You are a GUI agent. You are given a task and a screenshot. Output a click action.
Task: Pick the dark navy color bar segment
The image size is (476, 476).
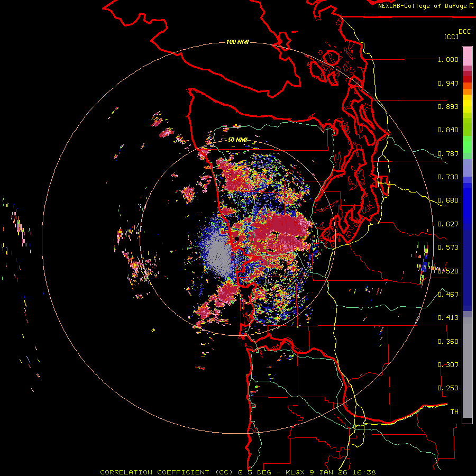pyautogui.click(x=467, y=267)
